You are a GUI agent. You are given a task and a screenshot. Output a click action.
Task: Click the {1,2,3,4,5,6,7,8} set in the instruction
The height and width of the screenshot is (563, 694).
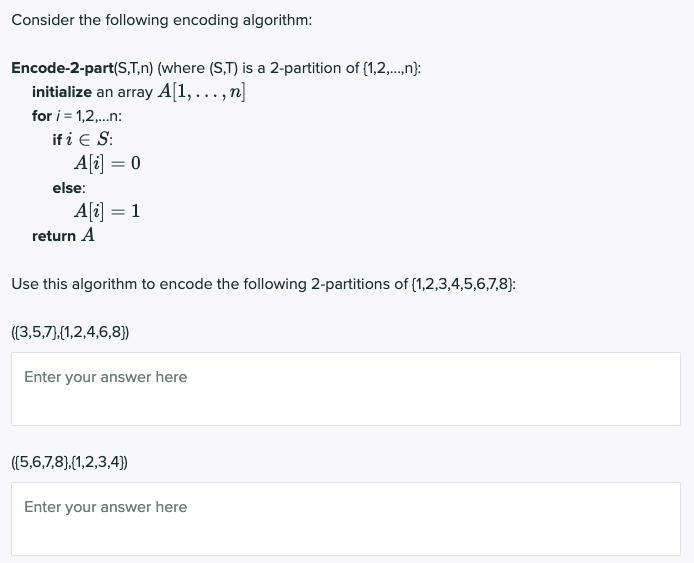coord(463,284)
